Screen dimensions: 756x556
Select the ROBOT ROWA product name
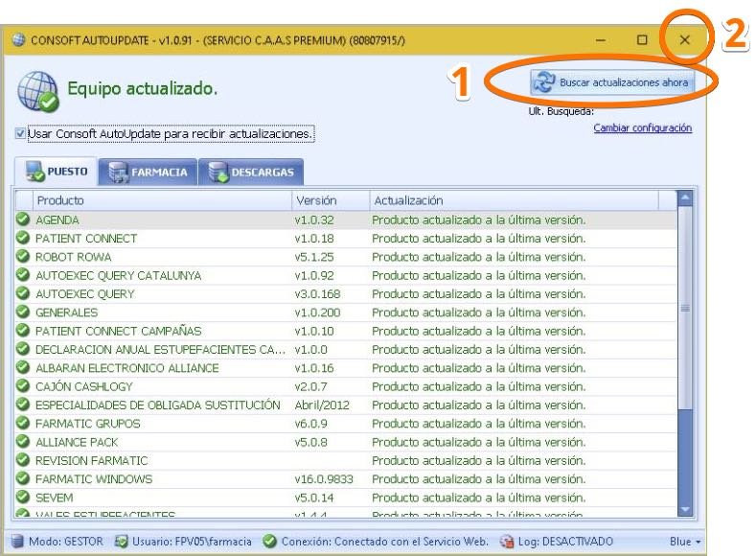tap(73, 257)
